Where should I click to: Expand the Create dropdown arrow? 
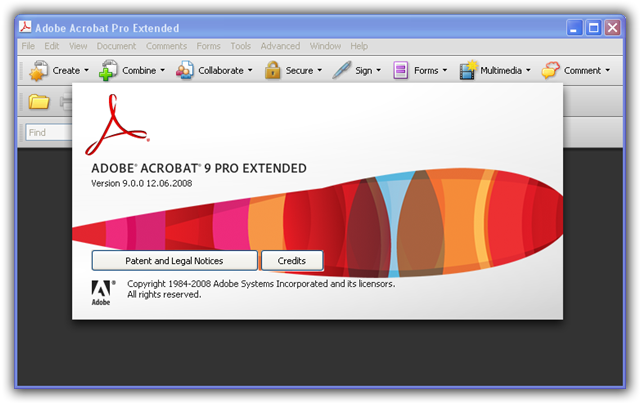pos(87,70)
